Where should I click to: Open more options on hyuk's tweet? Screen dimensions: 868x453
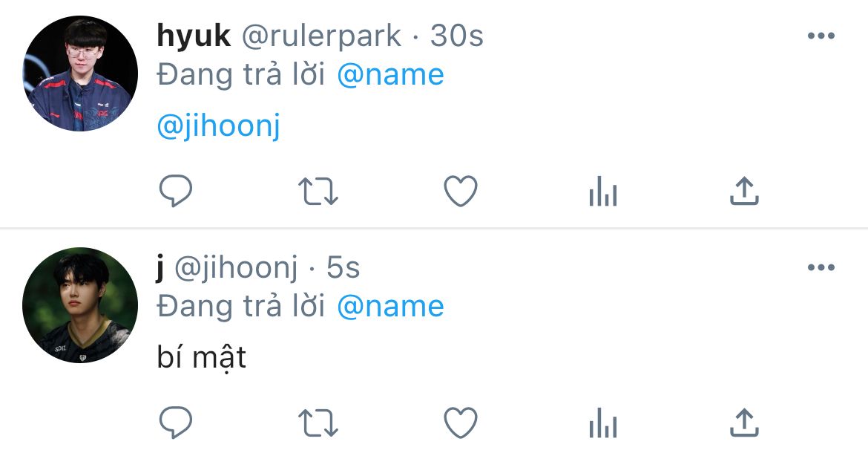pos(821,36)
